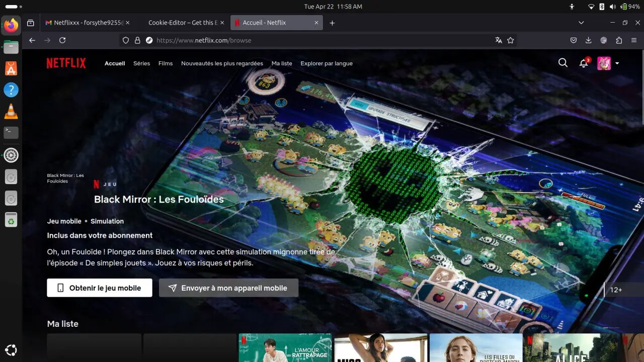
Task: Open the Séries section
Action: [x=141, y=63]
